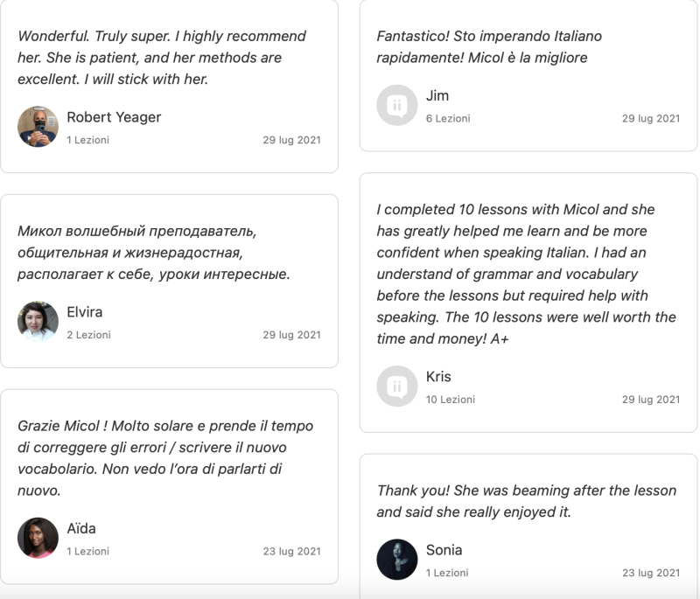
Task: Click Robert Yeager's "Wonderful. Truly super" review text
Action: coord(162,58)
